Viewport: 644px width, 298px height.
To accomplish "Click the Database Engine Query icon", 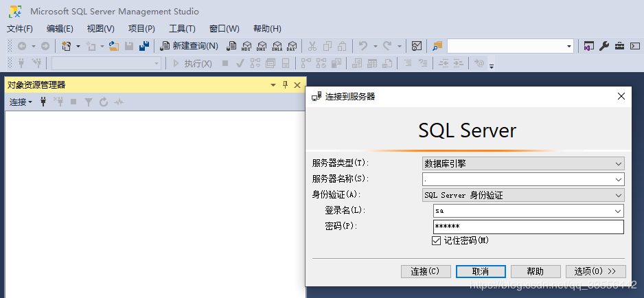I will click(231, 46).
